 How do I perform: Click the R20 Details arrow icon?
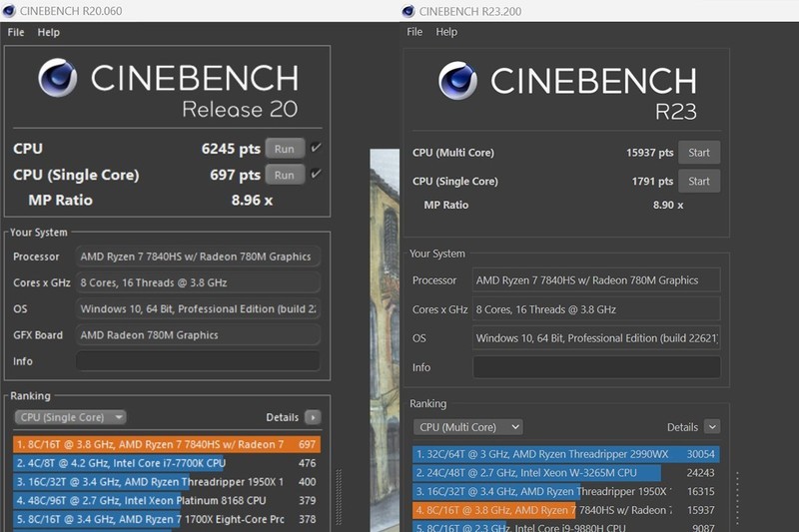(x=313, y=417)
